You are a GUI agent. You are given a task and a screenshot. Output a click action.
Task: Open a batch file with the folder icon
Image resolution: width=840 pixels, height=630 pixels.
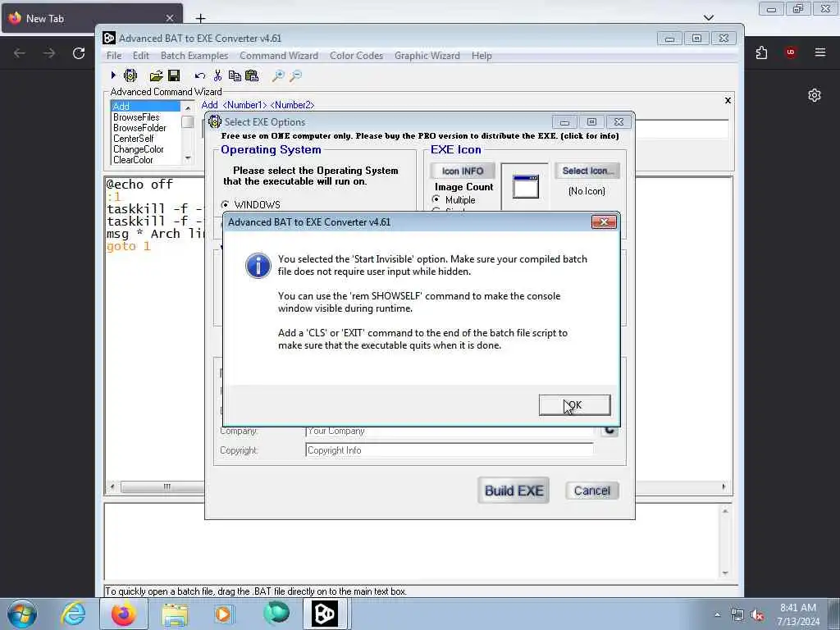coord(156,75)
